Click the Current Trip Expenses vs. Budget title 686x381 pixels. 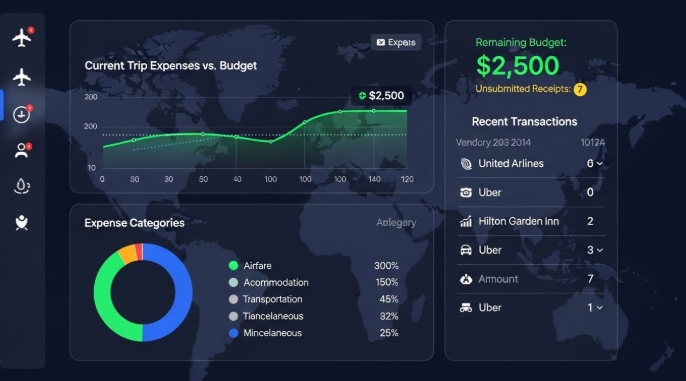tap(171, 66)
